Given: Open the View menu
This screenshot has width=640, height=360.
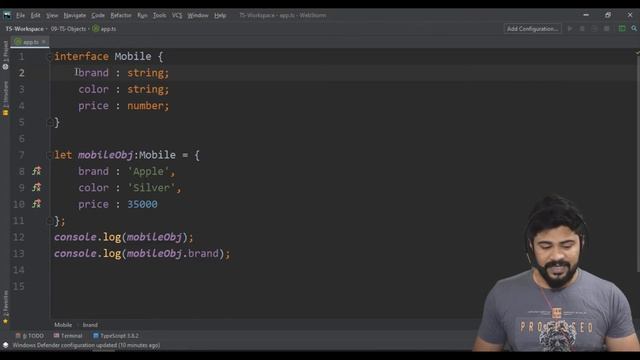Looking at the screenshot, I should click(x=52, y=16).
